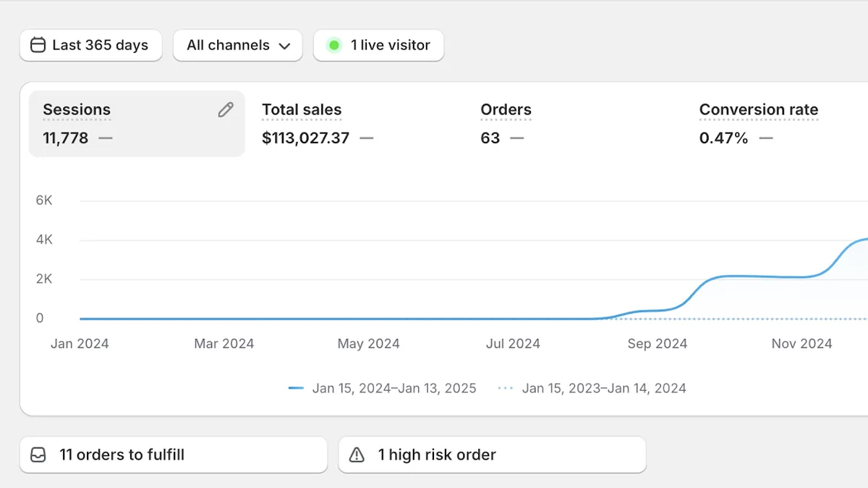Click the 2K y-axis label
The width and height of the screenshot is (868, 488).
pyautogui.click(x=44, y=279)
